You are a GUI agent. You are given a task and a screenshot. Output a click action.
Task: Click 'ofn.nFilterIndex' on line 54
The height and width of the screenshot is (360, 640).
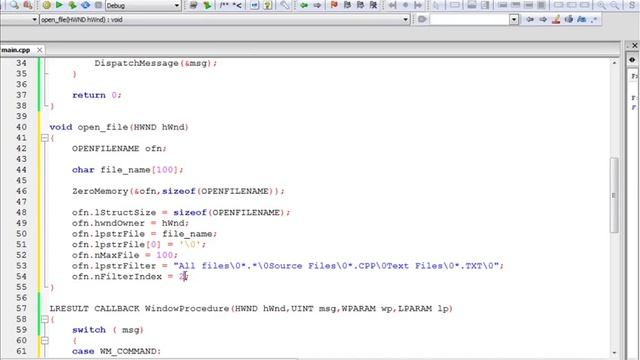(x=117, y=277)
